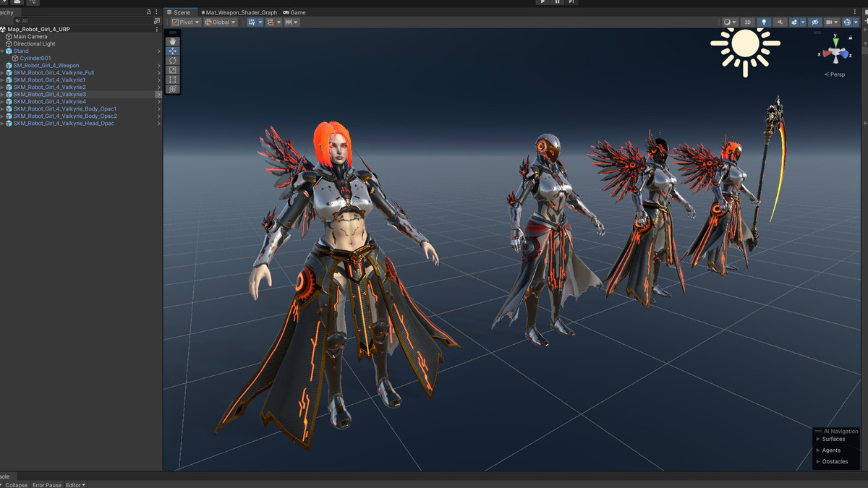Select the combined Transform tool
This screenshot has width=868, height=488.
pyautogui.click(x=173, y=89)
